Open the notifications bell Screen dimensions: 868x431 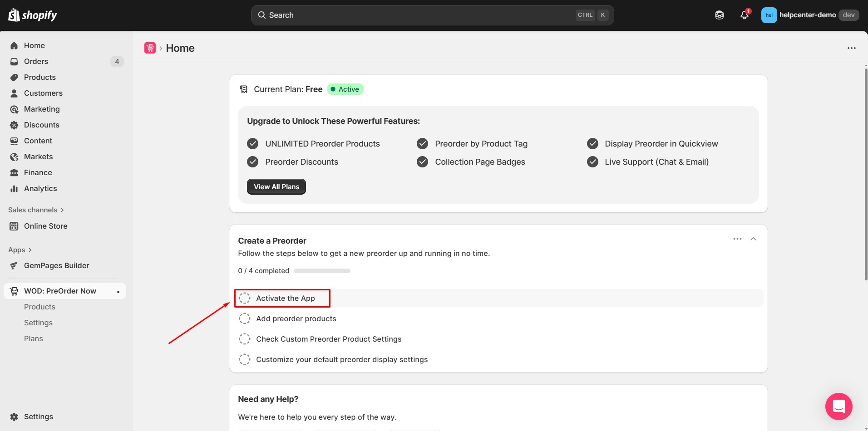[744, 15]
